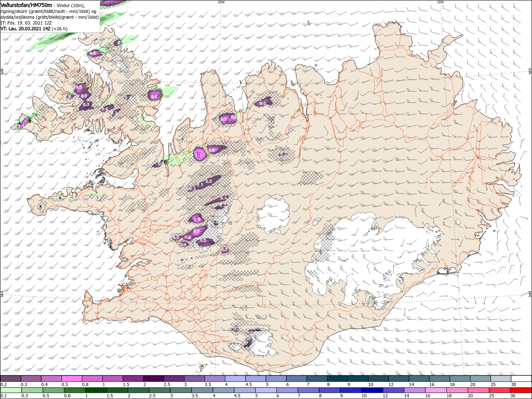Screen dimensions: 532x399
Task: Pick the pale lavender 4 swatch in upper legend
Action: click(235, 379)
